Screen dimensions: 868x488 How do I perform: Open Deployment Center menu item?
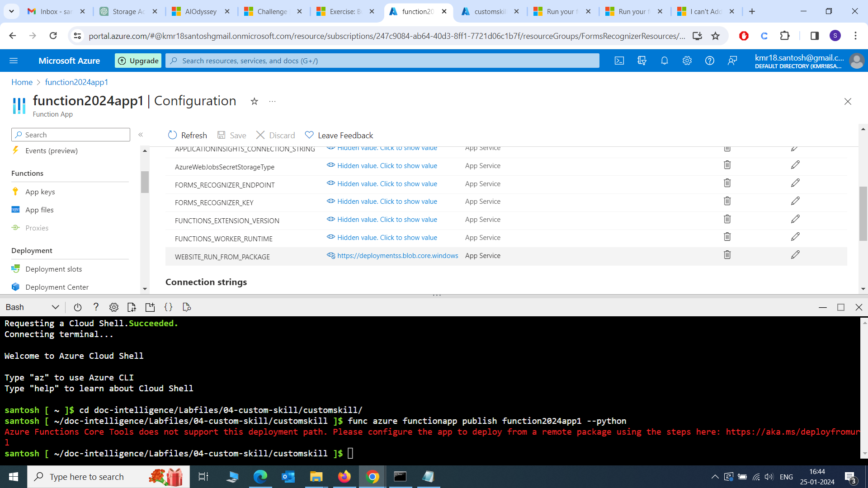tap(57, 287)
